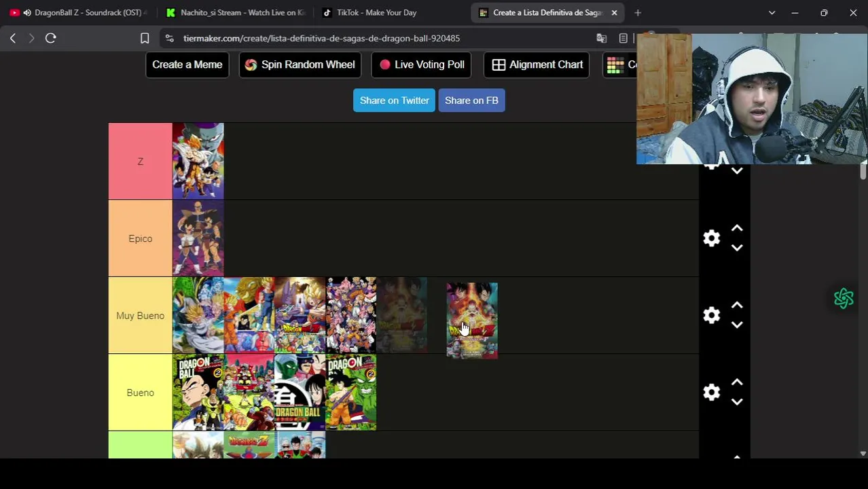Open the Alignment Chart button

[537, 65]
